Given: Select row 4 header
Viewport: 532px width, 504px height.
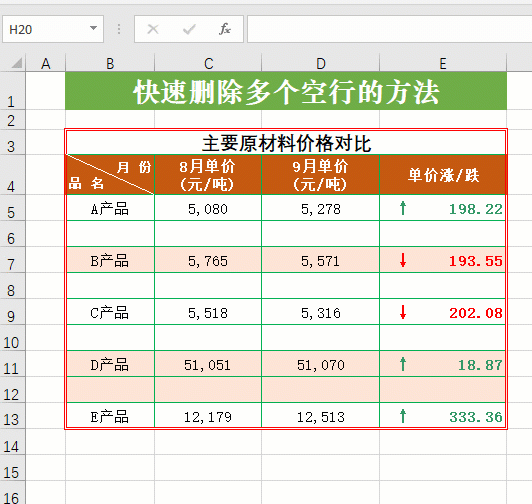Looking at the screenshot, I should coord(13,175).
